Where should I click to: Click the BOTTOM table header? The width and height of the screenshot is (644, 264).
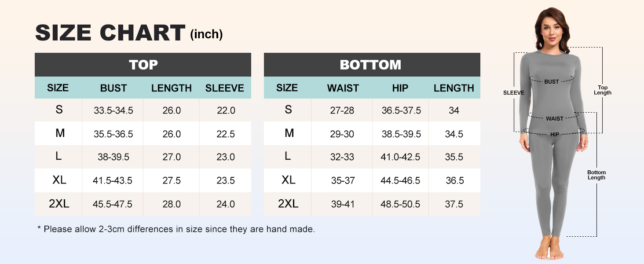[x=370, y=65]
